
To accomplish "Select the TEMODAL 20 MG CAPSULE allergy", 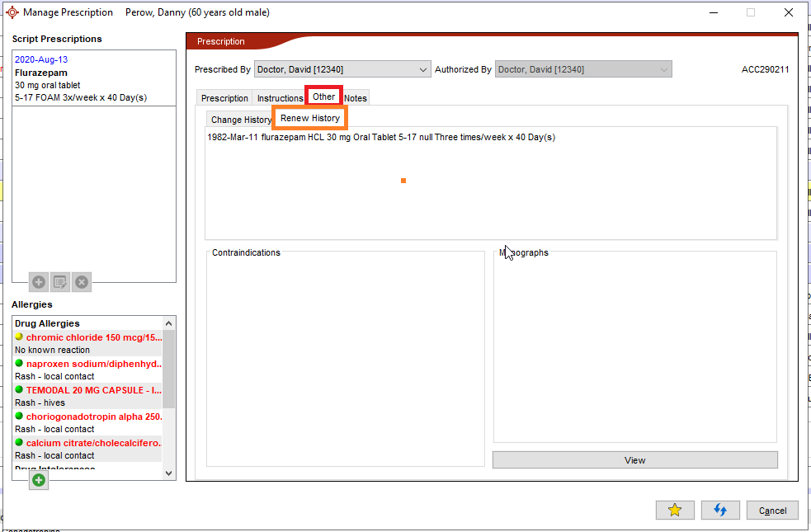I will tap(93, 390).
